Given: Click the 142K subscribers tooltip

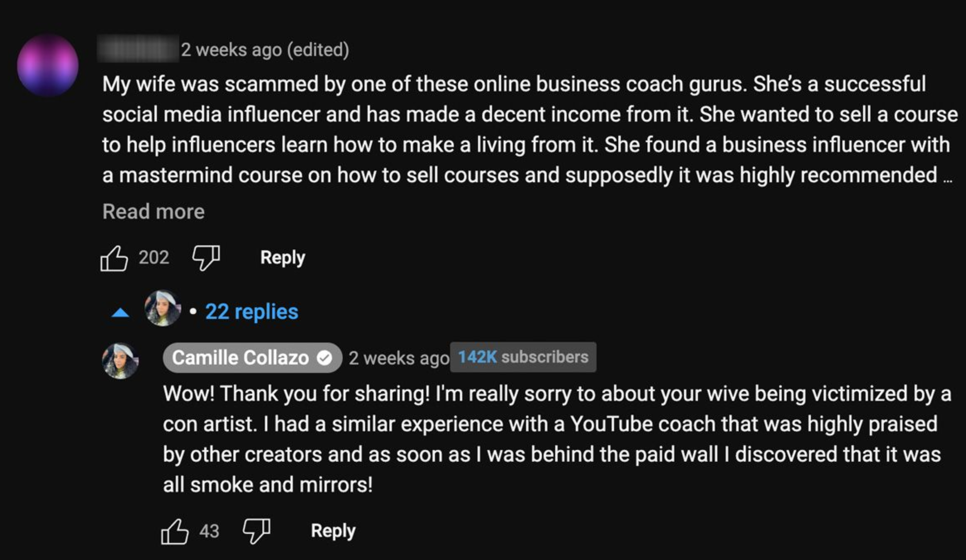Looking at the screenshot, I should (x=523, y=357).
